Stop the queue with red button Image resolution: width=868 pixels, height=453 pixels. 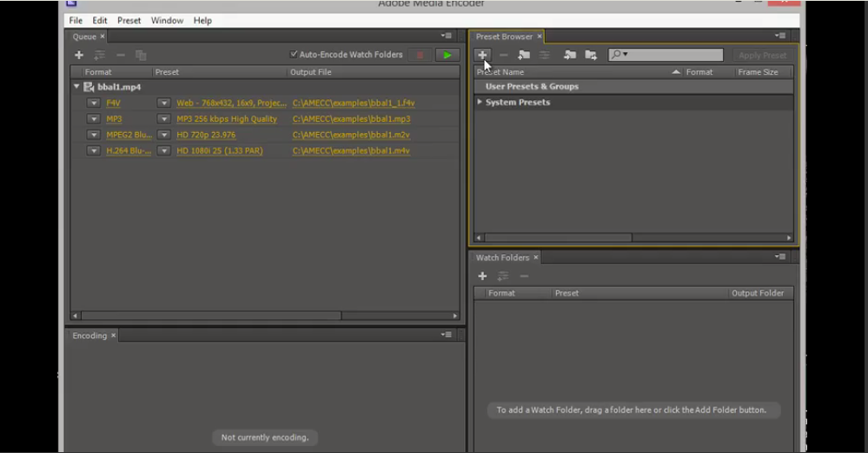click(x=421, y=55)
